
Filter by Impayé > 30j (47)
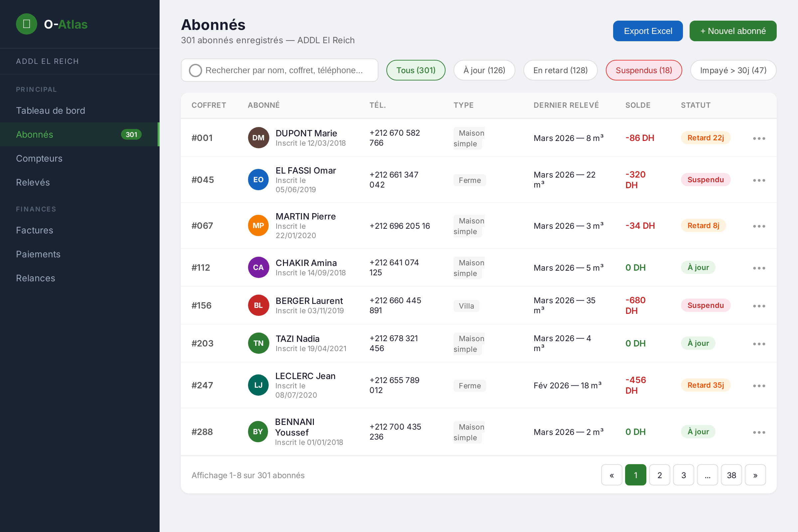[x=733, y=70]
